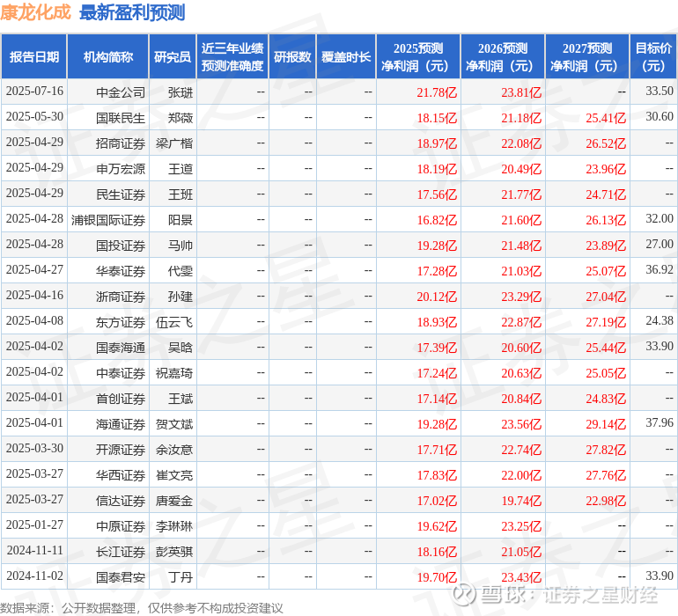The width and height of the screenshot is (678, 616).
Task: Select the 华泰证券 institution cell
Action: (108, 270)
